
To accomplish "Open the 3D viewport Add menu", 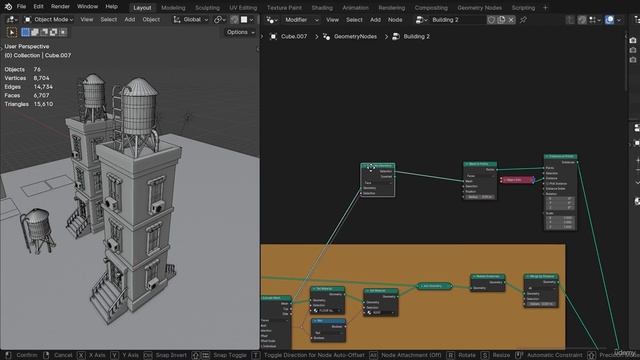I will 130,20.
